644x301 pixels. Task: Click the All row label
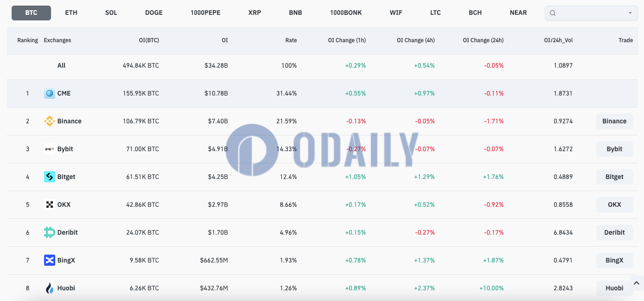coord(61,65)
